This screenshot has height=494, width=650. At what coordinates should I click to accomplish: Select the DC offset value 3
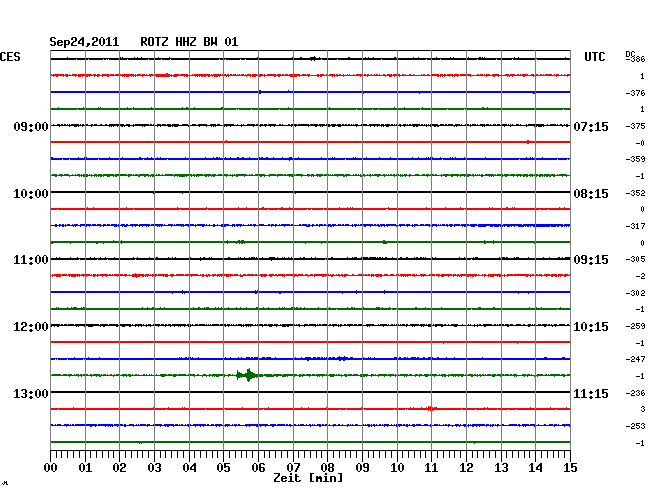coord(643,409)
